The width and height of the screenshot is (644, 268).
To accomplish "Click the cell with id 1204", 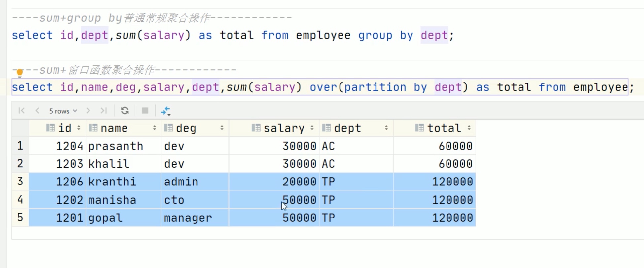I will (x=57, y=146).
